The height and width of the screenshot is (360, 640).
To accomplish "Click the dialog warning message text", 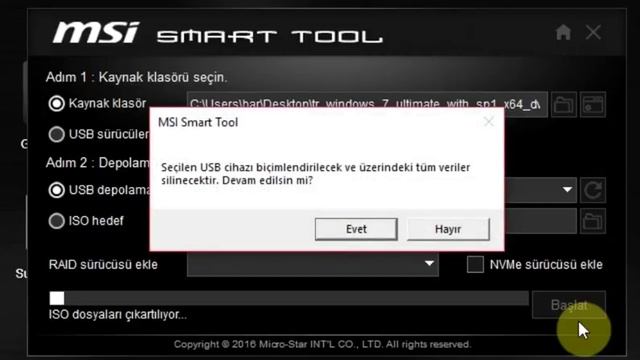I will pyautogui.click(x=316, y=174).
